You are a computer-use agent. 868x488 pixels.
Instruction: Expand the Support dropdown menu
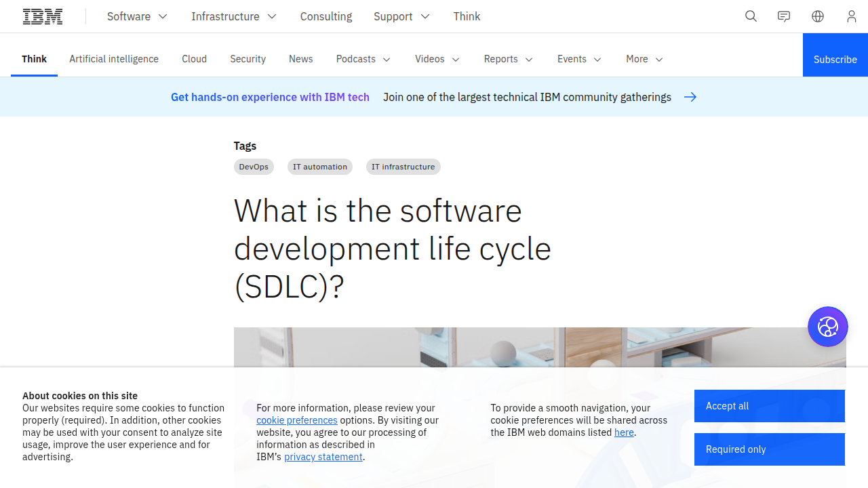(x=401, y=16)
